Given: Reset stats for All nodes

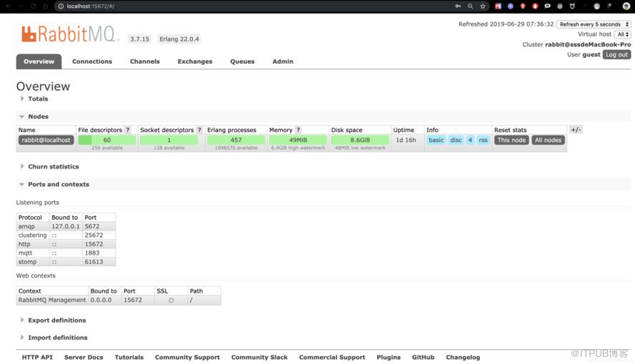Looking at the screenshot, I should (548, 140).
